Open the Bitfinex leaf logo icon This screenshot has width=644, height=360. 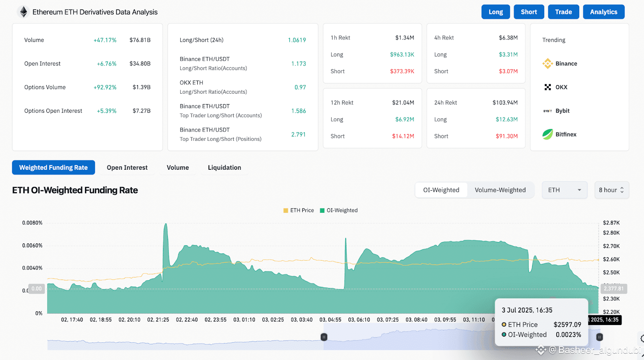click(547, 134)
